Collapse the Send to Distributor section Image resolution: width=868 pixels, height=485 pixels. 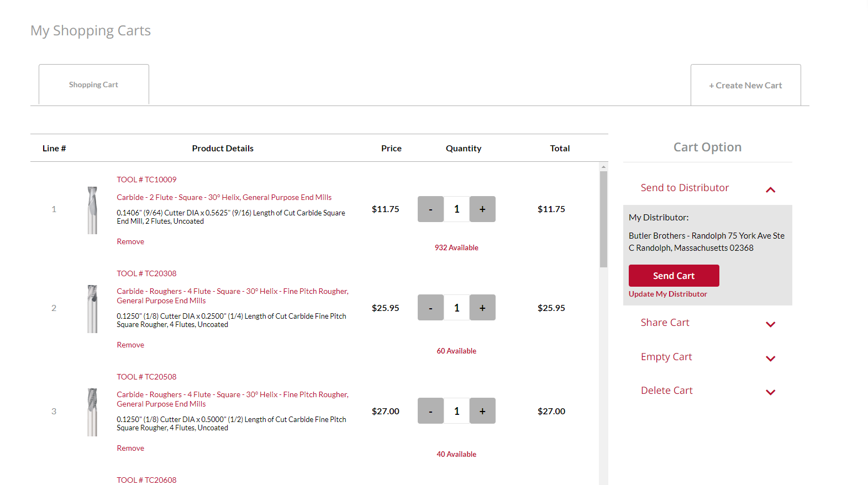(770, 189)
